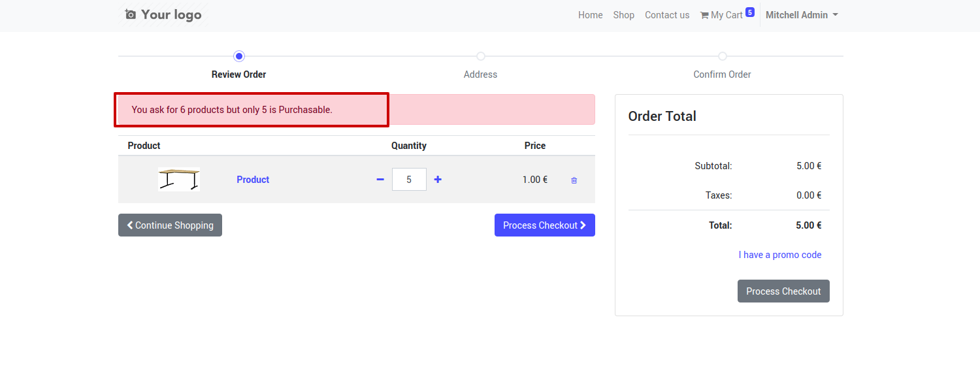The height and width of the screenshot is (392, 980).
Task: Select the Review Order step
Action: coord(239,74)
